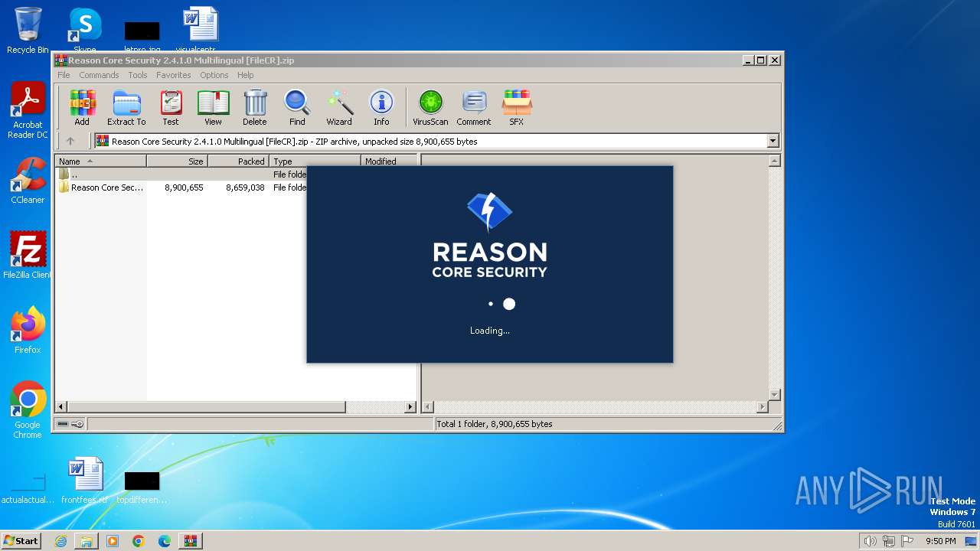Show archive Info
This screenshot has width=980, height=551.
[381, 107]
